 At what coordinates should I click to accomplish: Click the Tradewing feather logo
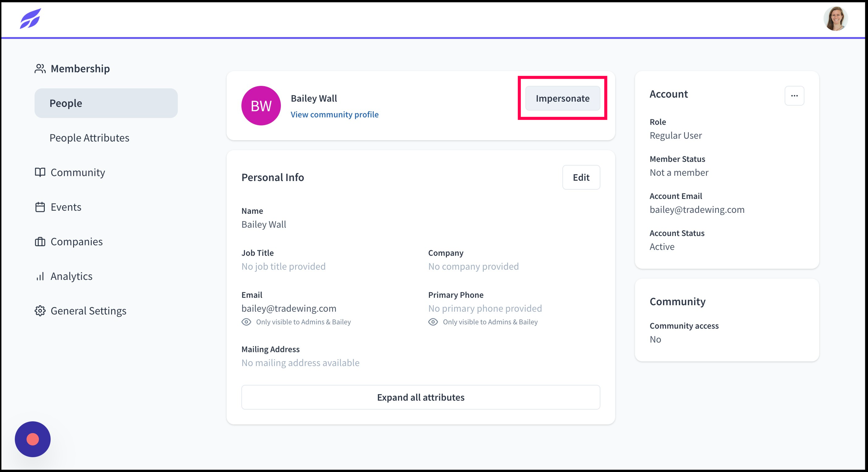tap(30, 19)
